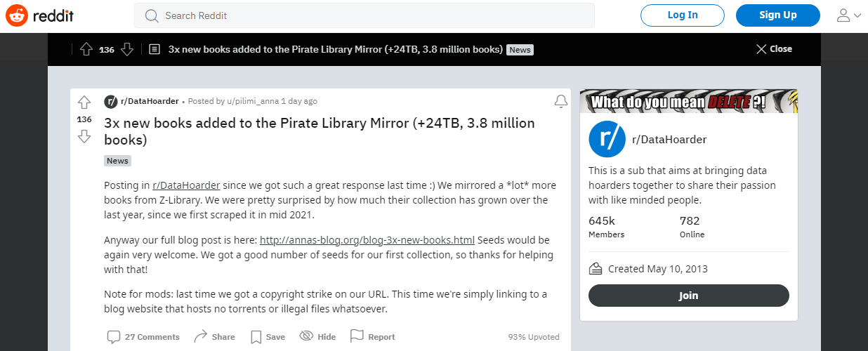The height and width of the screenshot is (351, 868).
Task: Click the News flair tag under the title
Action: (x=117, y=161)
